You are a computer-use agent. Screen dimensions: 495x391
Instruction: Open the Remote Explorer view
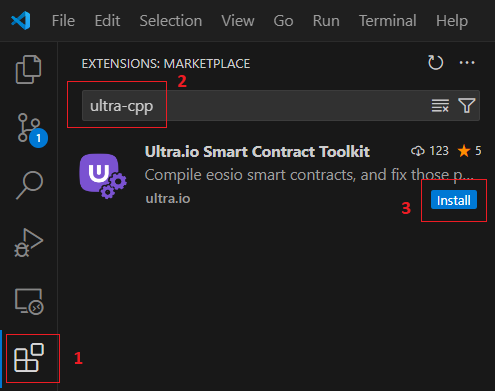pos(29,301)
